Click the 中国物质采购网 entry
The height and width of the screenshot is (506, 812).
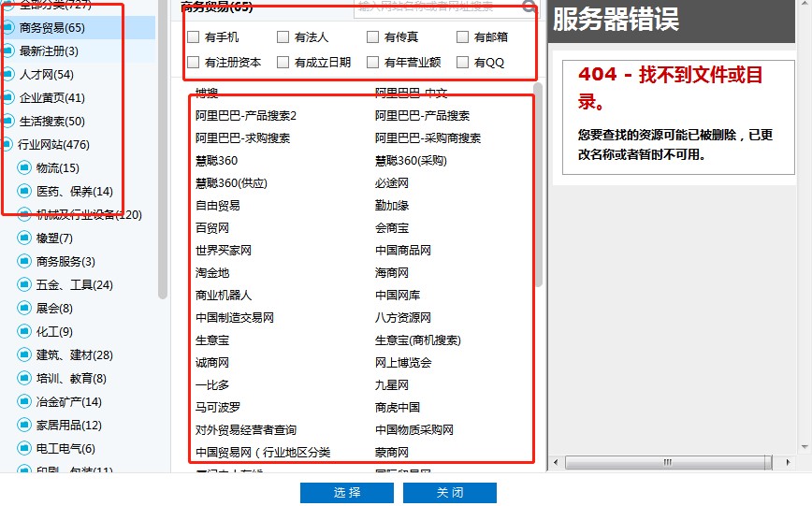[413, 430]
